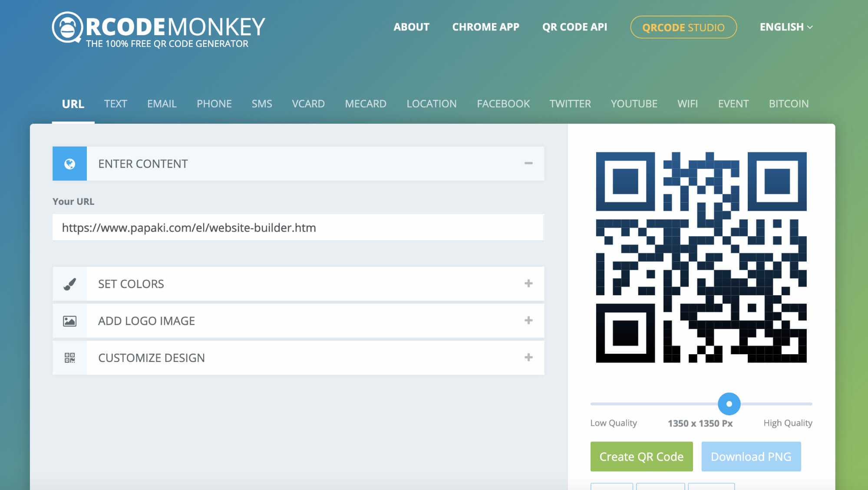The width and height of the screenshot is (868, 490).
Task: Visit the QR Code API link
Action: click(x=574, y=27)
